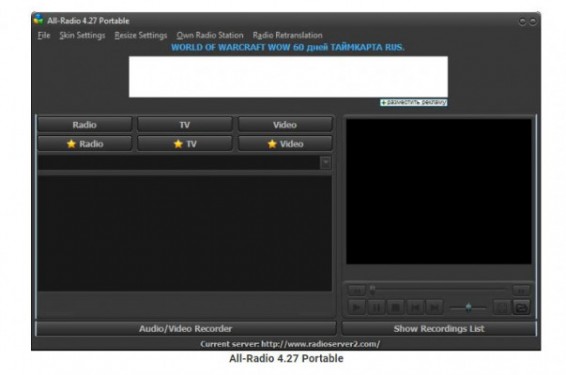Jump to the previous track

point(415,308)
